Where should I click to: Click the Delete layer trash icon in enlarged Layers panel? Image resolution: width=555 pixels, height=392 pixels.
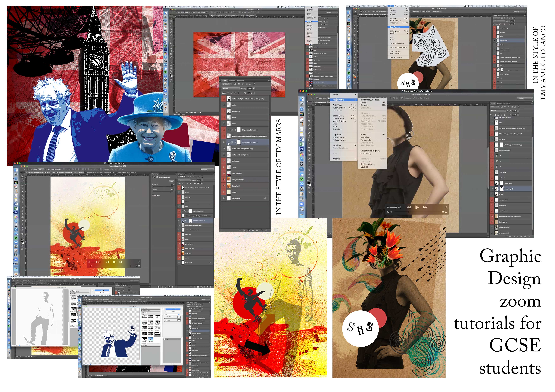pos(266,230)
